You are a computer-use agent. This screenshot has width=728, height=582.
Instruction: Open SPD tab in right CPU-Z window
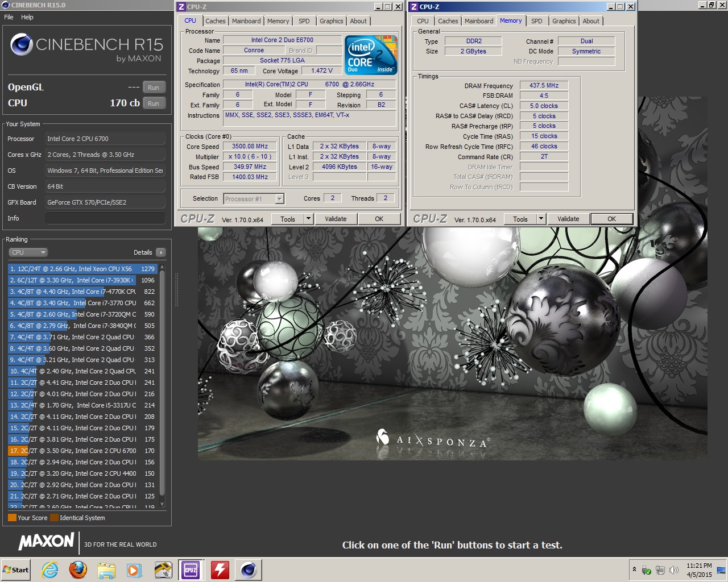(x=537, y=21)
